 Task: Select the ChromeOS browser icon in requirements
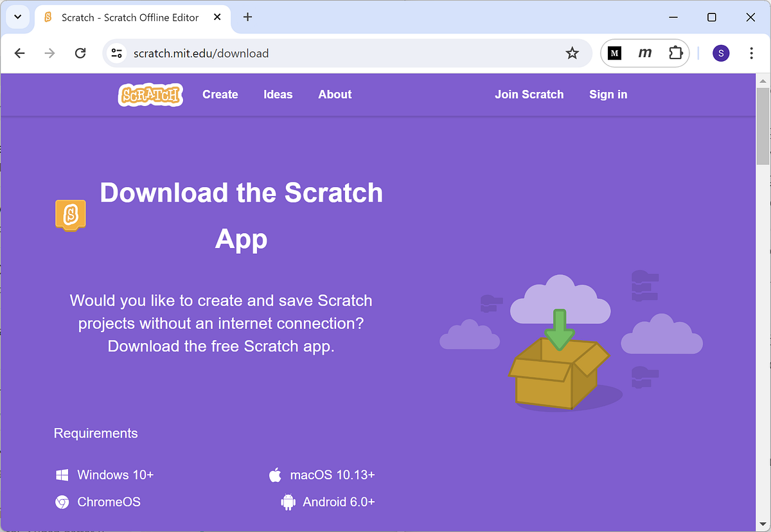[x=62, y=502]
